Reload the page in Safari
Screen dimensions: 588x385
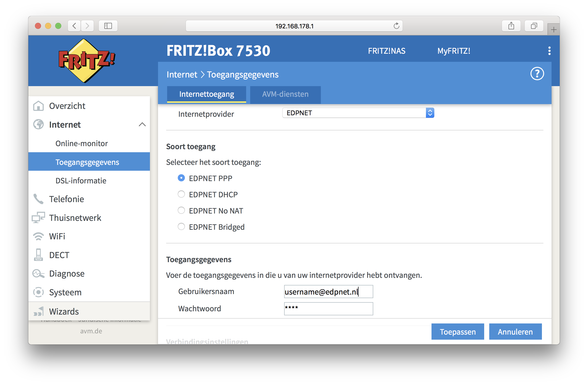tap(396, 26)
